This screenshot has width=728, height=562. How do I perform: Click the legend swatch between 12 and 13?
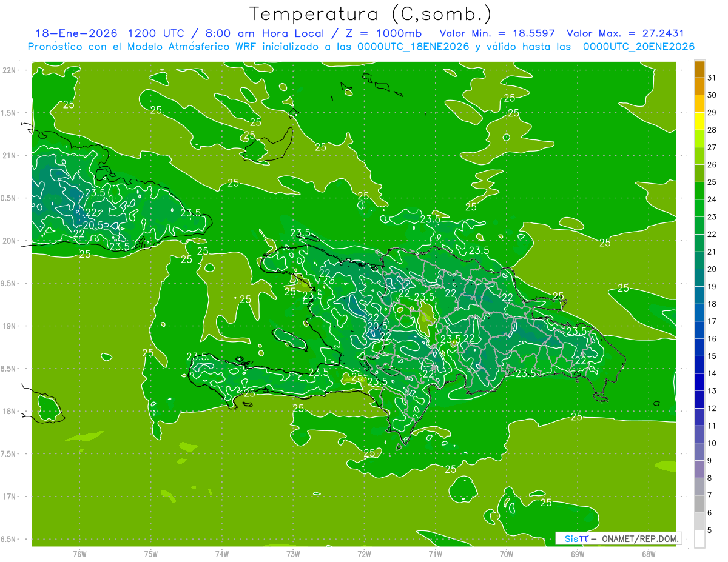pos(699,400)
